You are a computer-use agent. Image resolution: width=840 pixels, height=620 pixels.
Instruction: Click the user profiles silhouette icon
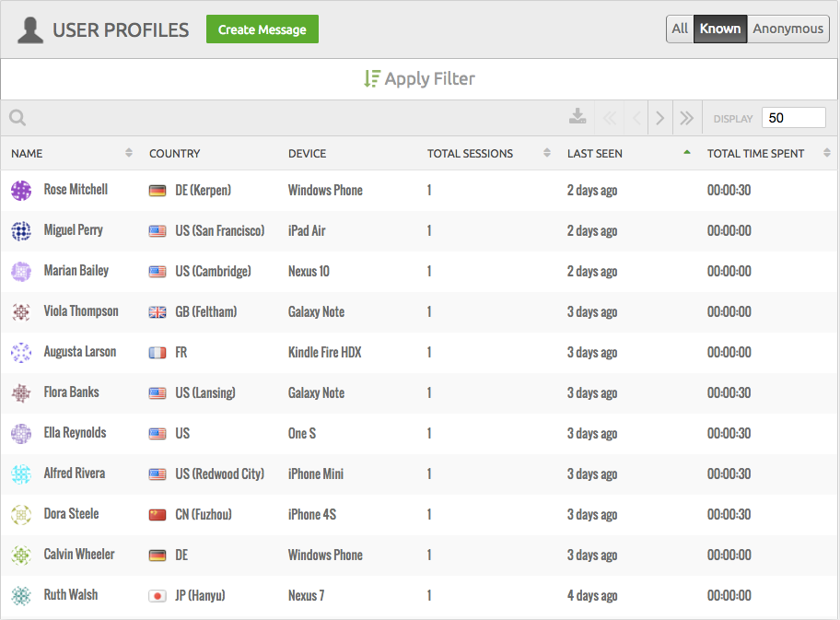pyautogui.click(x=30, y=30)
